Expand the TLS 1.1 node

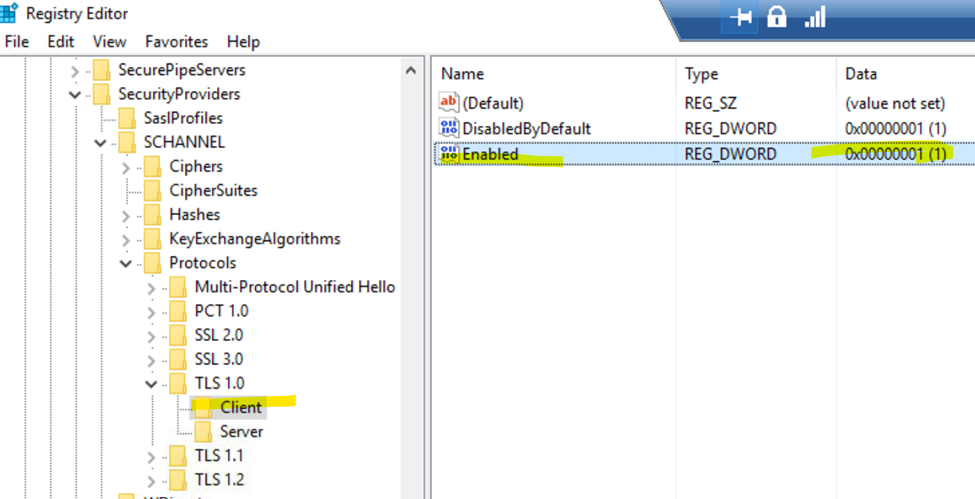point(152,457)
